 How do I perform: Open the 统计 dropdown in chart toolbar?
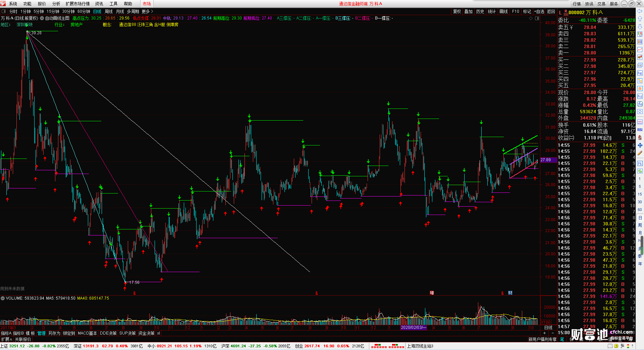492,11
